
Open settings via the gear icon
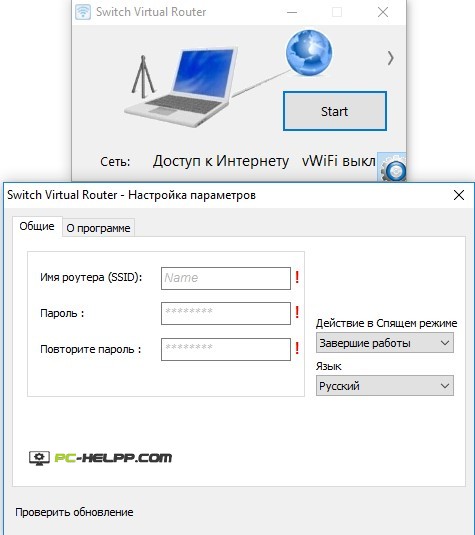pyautogui.click(x=392, y=167)
